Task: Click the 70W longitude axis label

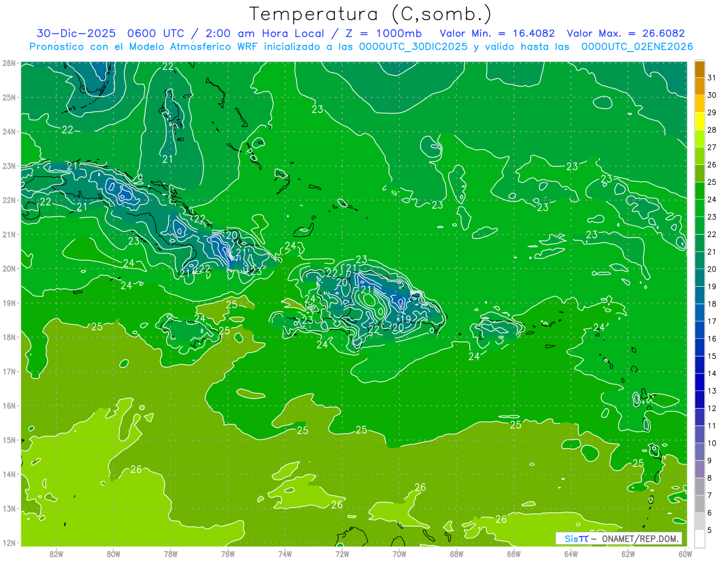Action: (399, 554)
